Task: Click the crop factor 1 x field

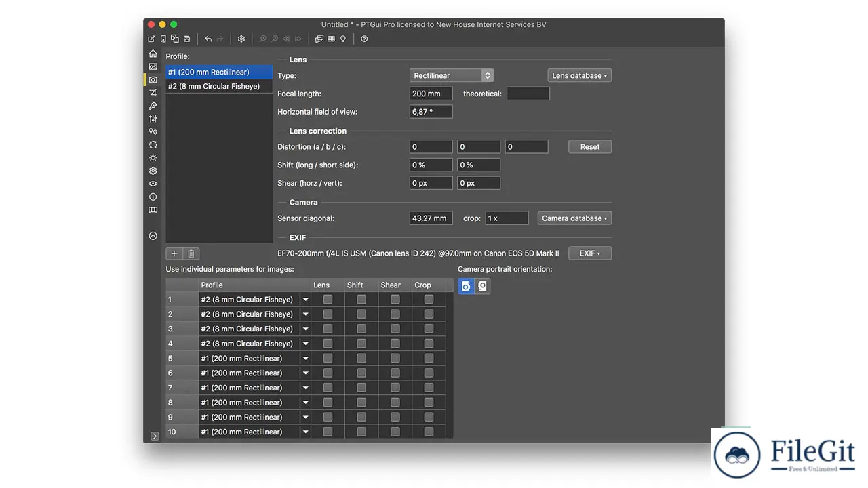Action: (x=507, y=218)
